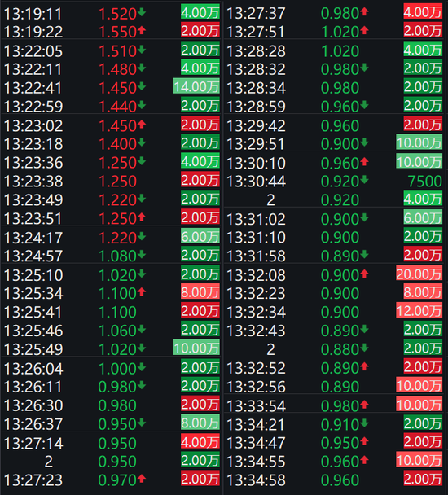Screen dimensions: 448x495
Task: Select the 12.00万 volume at 13:32:34
Action: point(419,311)
